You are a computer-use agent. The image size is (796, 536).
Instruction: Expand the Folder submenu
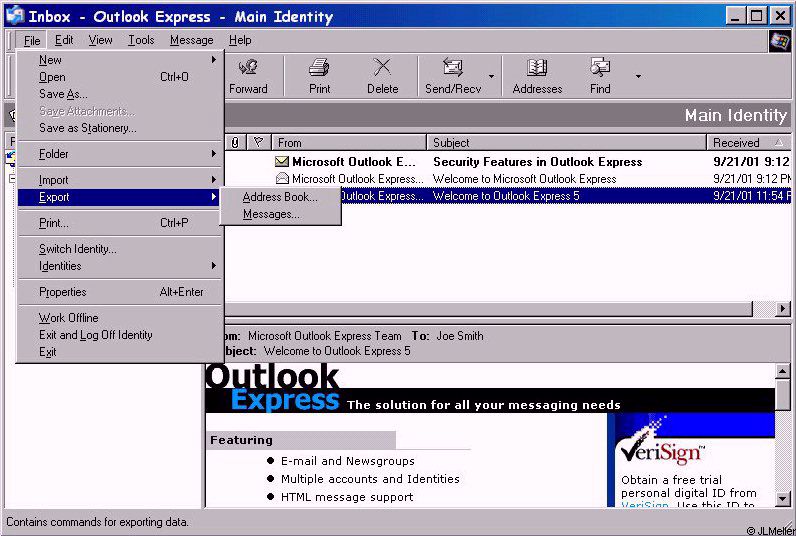pyautogui.click(x=119, y=154)
